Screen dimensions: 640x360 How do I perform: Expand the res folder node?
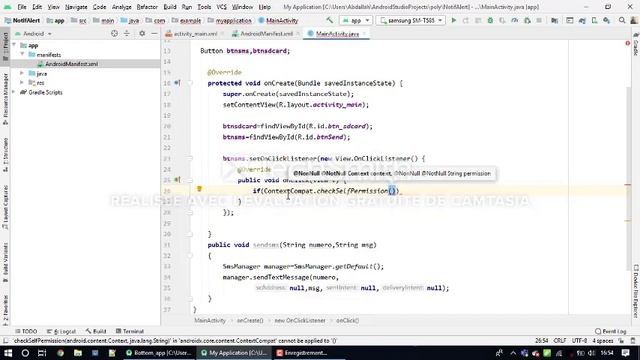pyautogui.click(x=22, y=82)
